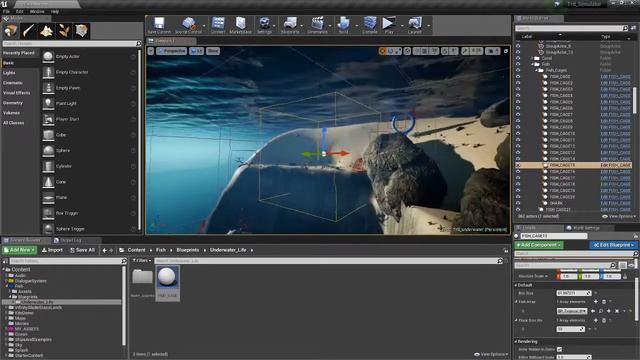Screen dimensions: 640x360
Task: Clear Fish Array with trash icon
Action: pyautogui.click(x=604, y=302)
